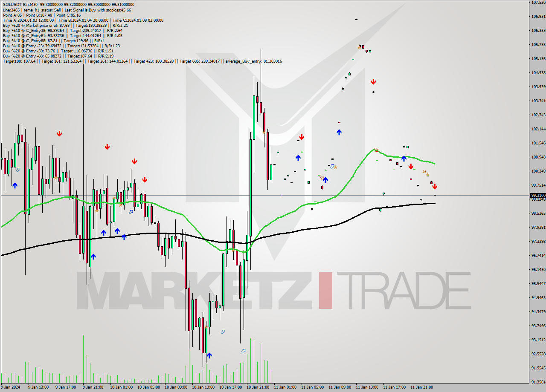This screenshot has height=392, width=546.
Task: Click the red sell arrow near the 104.538 level
Action: click(373, 81)
